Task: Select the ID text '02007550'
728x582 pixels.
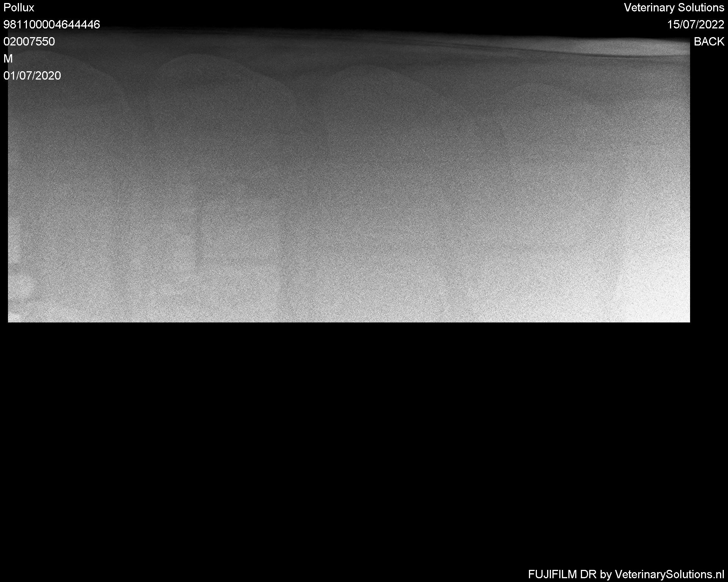Action: point(29,42)
